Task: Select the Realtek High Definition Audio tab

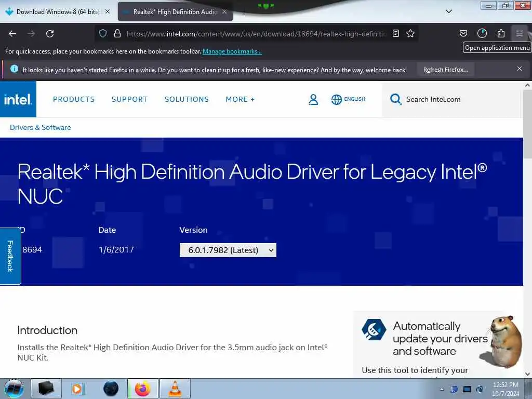Action: click(175, 11)
